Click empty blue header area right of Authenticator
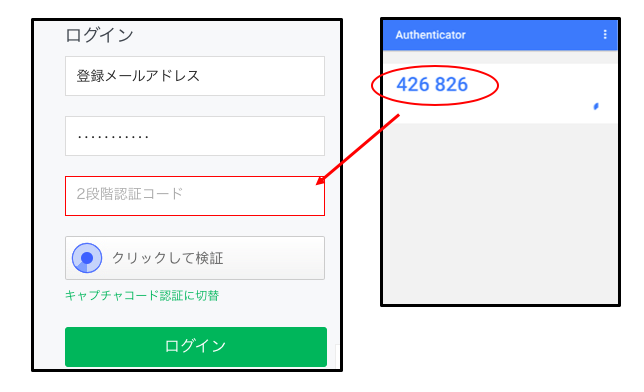The image size is (644, 392). (x=533, y=35)
